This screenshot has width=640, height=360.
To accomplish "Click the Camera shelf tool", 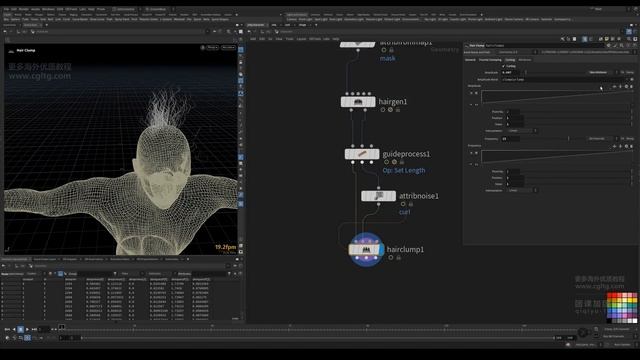I will pyautogui.click(x=291, y=19).
